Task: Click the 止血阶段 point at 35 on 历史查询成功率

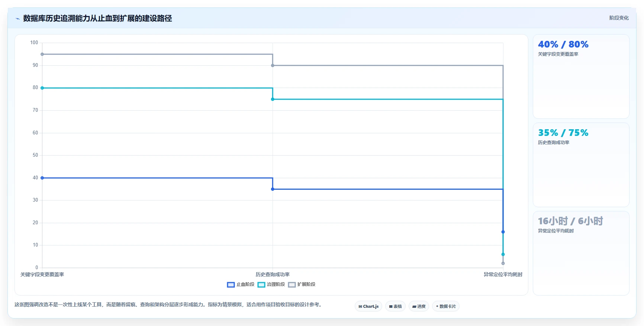Action: pos(273,189)
